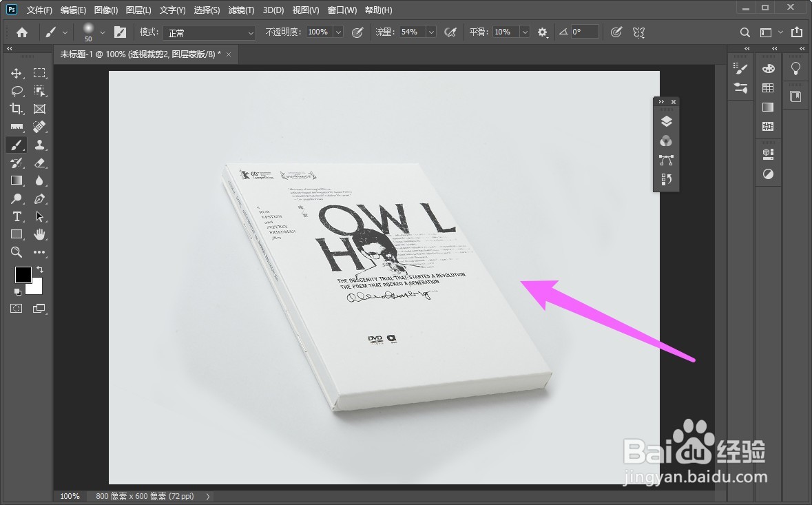
Task: Select the 未标题-1 document tab
Action: click(140, 54)
